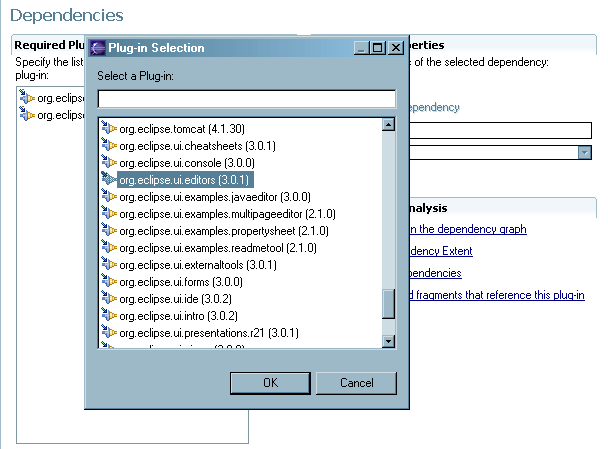
Task: Click the plug-in list scrollbar thumb
Action: pos(389,304)
